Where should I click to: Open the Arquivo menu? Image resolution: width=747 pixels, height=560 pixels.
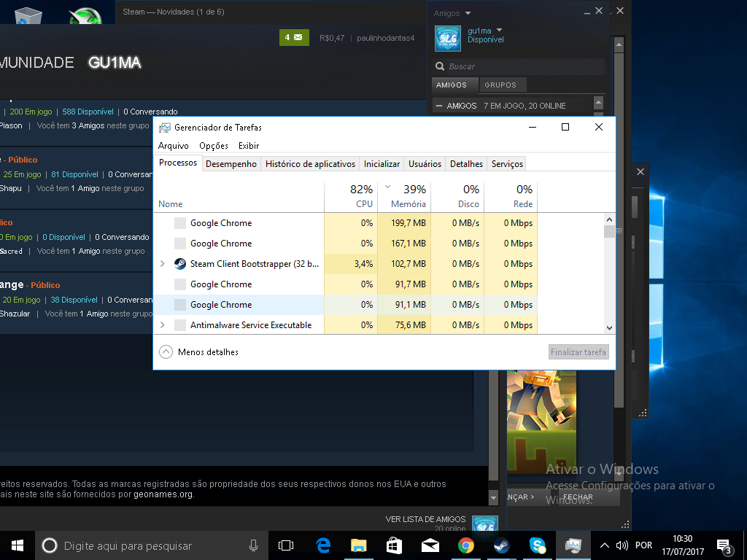174,146
